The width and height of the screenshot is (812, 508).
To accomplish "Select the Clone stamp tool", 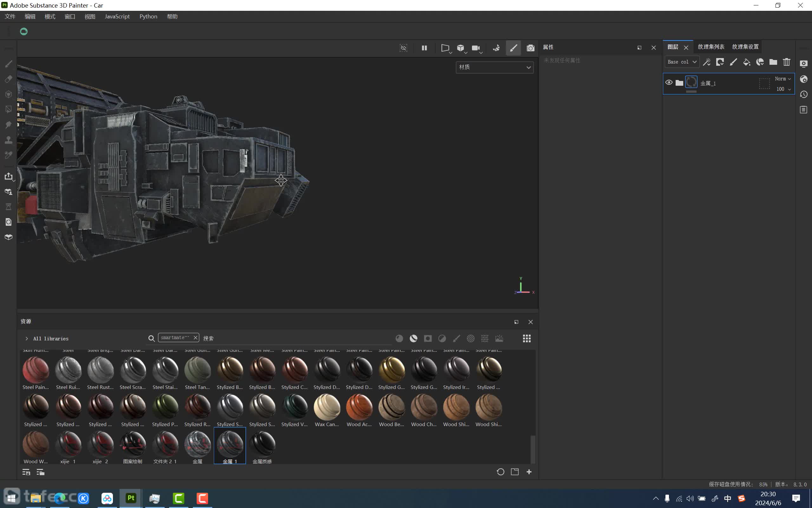I will pyautogui.click(x=9, y=140).
